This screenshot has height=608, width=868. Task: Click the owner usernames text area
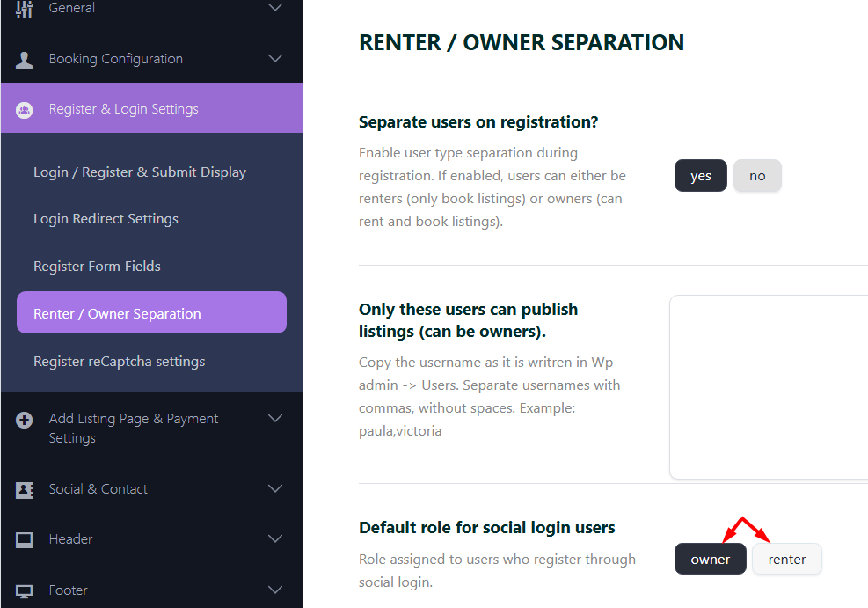(769, 387)
